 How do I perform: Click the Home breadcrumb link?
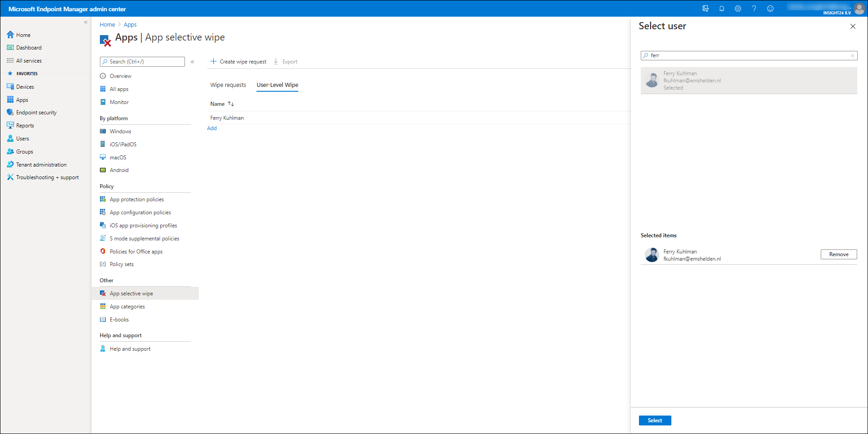107,25
